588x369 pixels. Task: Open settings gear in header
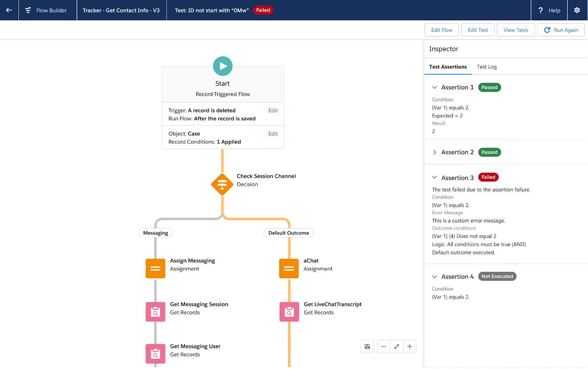click(577, 10)
